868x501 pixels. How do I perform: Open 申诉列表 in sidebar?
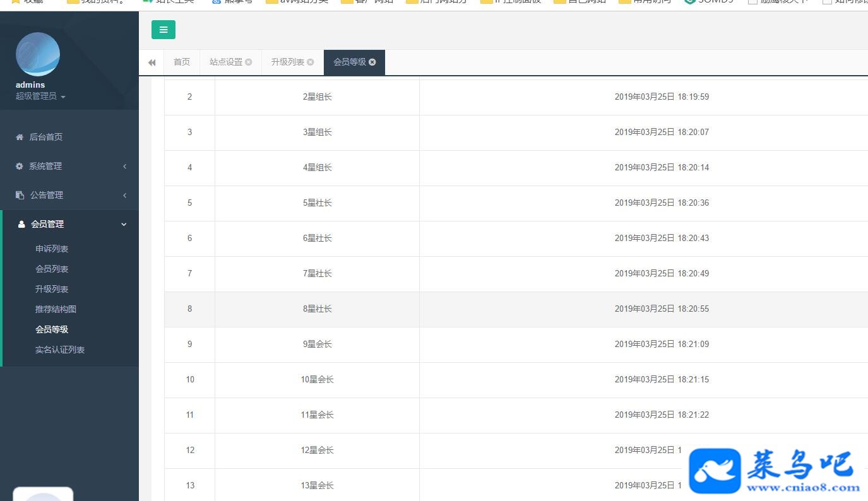click(52, 249)
